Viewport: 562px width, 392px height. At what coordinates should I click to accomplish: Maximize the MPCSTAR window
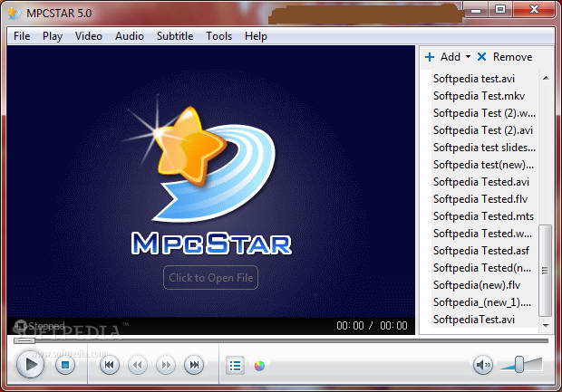pos(500,10)
